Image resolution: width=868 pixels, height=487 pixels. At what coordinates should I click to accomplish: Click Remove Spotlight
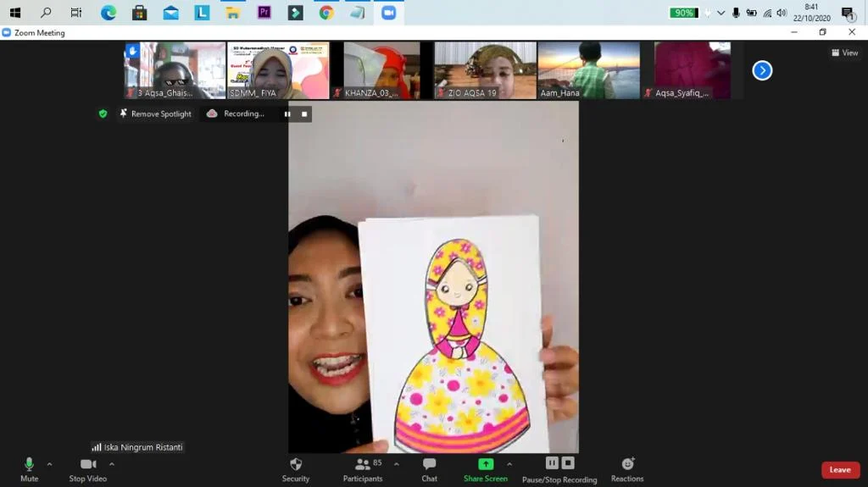tap(155, 113)
